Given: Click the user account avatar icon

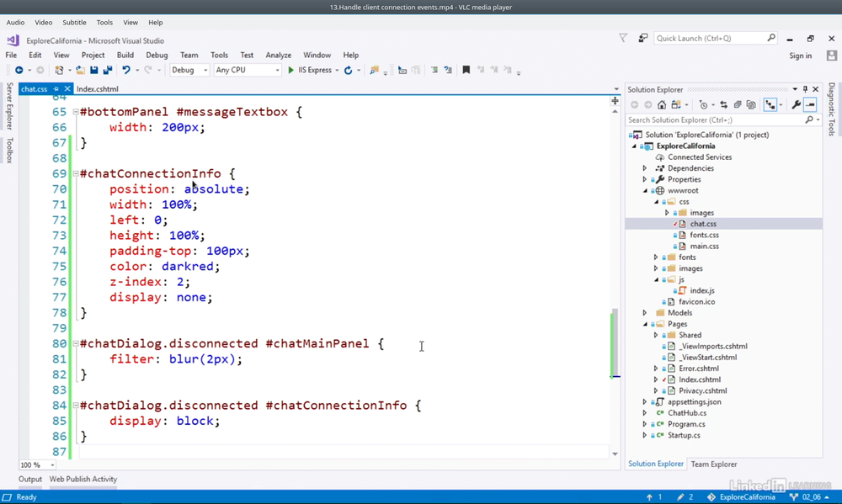Looking at the screenshot, I should (832, 56).
